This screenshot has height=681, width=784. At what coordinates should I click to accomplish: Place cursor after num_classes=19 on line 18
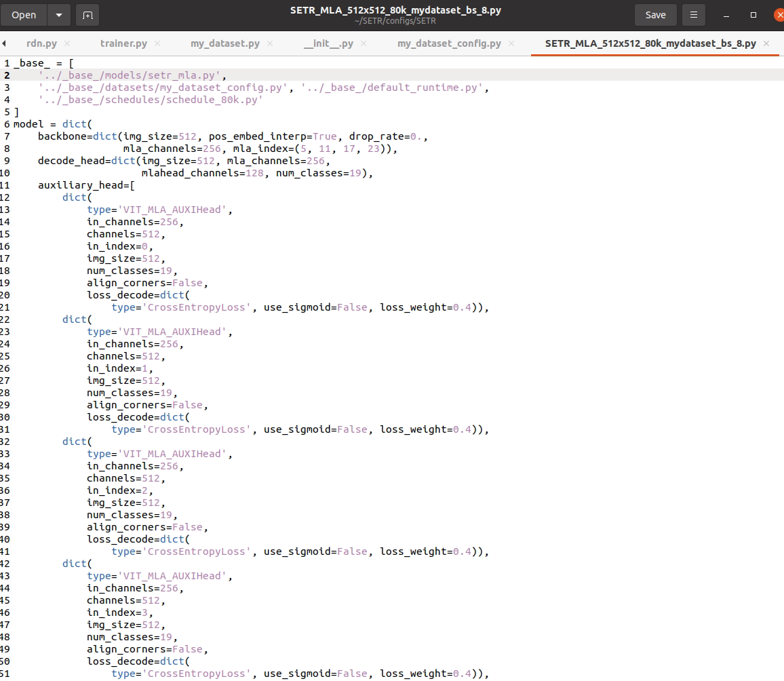click(172, 271)
